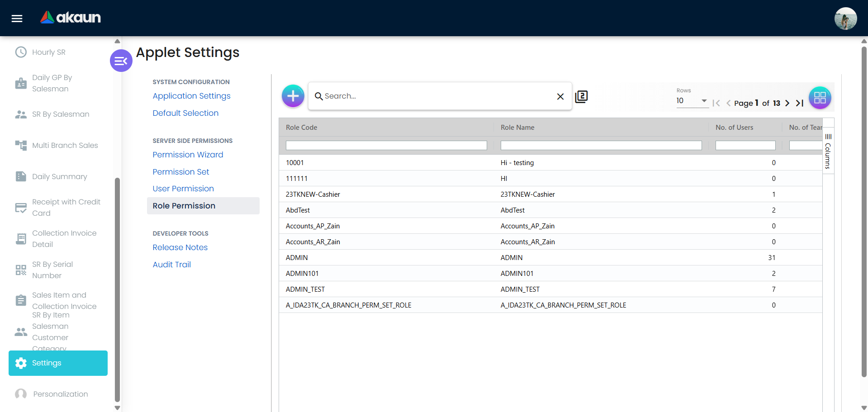Collapse the sidebar using the purple arrow icon
This screenshot has height=412, width=868.
(x=120, y=60)
